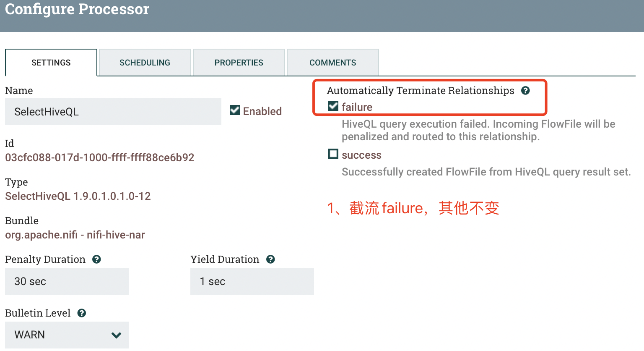
Task: Click the failure relationship label
Action: point(357,107)
